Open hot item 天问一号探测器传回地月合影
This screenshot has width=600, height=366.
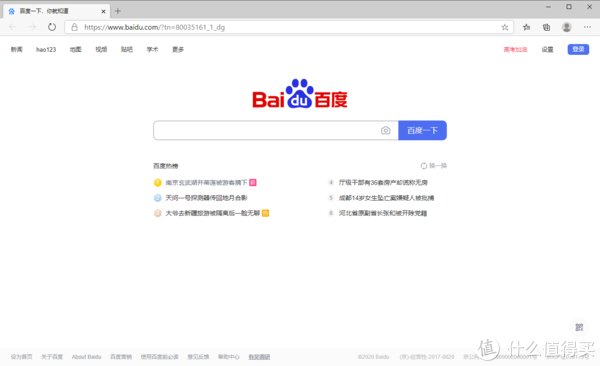tap(206, 198)
